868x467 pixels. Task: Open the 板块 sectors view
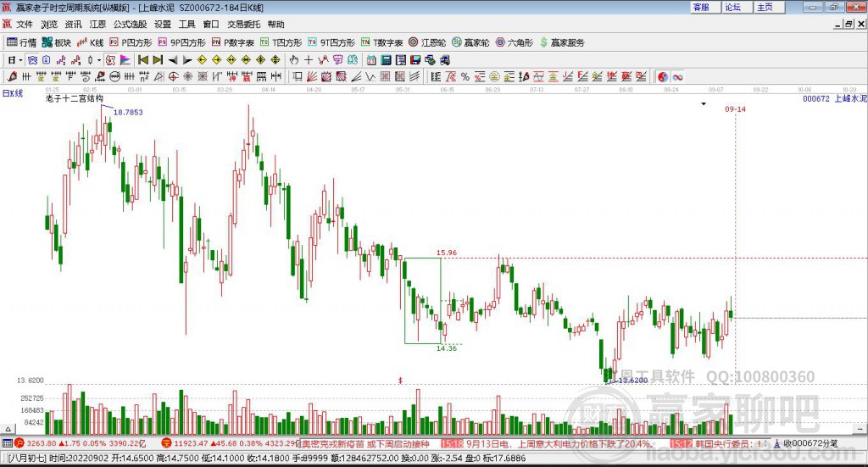click(x=57, y=42)
